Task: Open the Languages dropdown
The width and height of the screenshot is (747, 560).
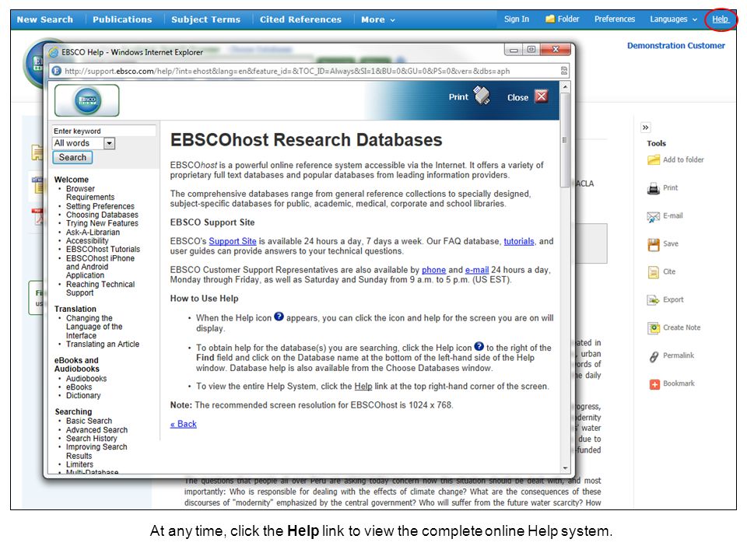Action: 673,19
